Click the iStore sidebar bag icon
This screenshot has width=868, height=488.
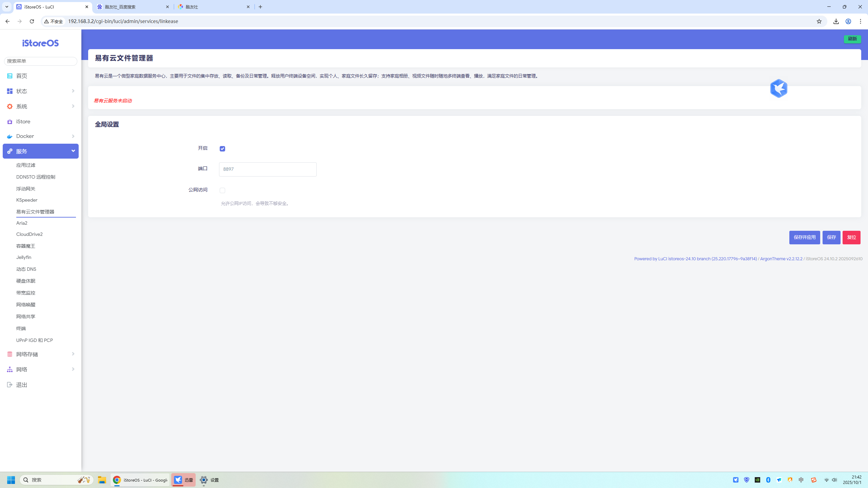pos(10,122)
